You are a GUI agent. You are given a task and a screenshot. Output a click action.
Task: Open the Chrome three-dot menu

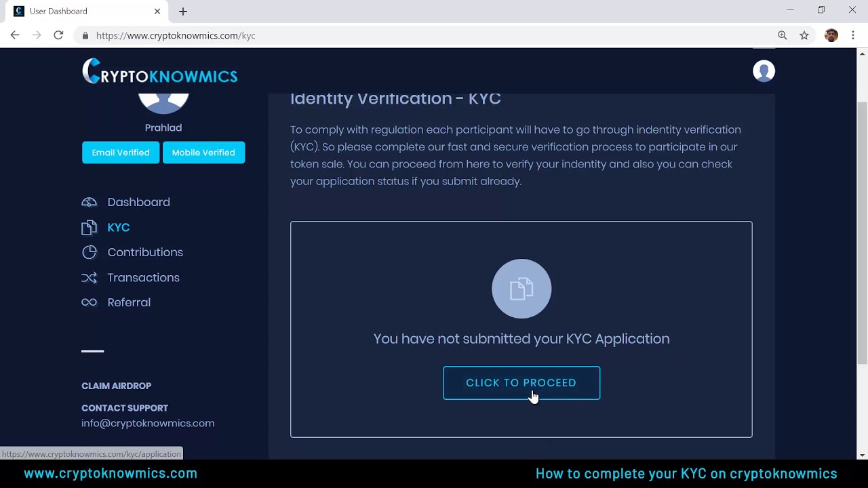click(853, 35)
